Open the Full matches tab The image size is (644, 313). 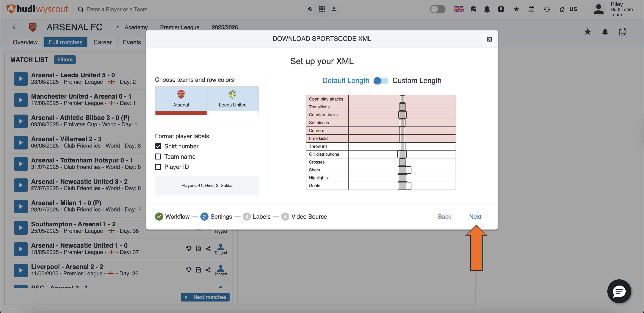click(x=66, y=42)
